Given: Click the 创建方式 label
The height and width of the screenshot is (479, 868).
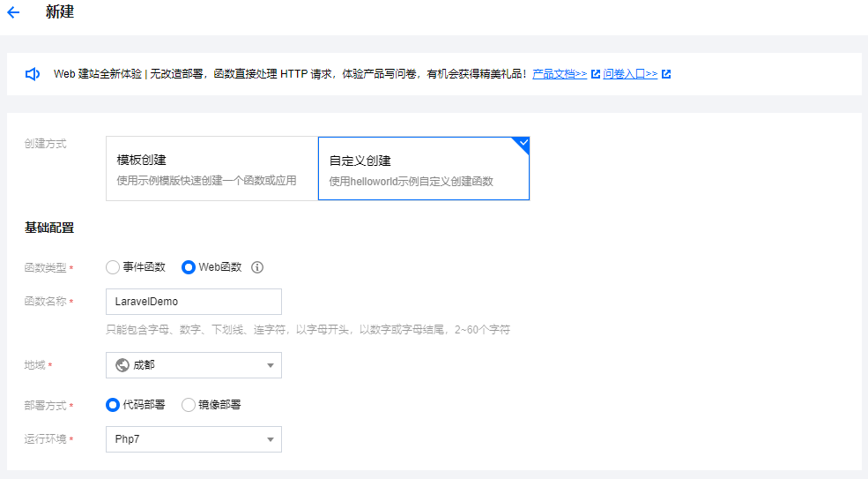Looking at the screenshot, I should (46, 144).
